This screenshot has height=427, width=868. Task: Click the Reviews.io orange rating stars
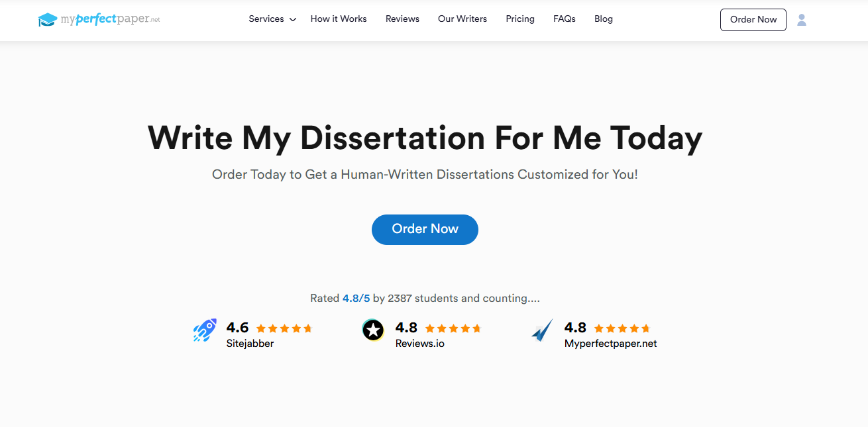click(x=453, y=328)
